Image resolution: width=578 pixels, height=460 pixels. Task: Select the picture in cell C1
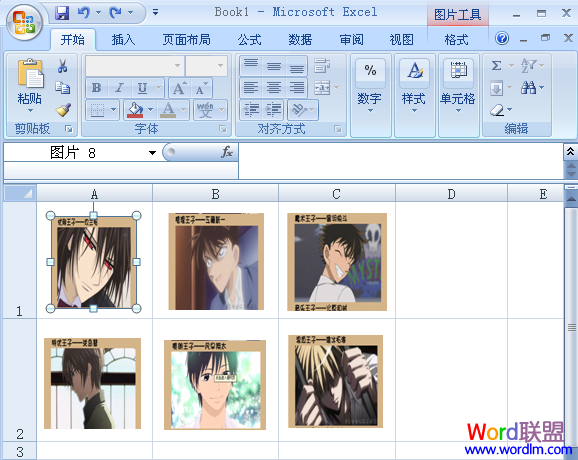point(337,262)
